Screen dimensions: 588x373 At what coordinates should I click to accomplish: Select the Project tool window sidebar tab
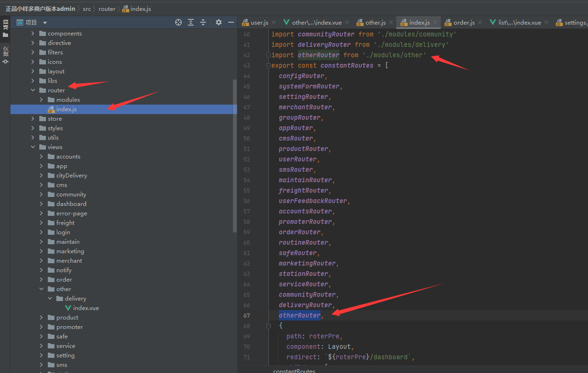click(5, 27)
